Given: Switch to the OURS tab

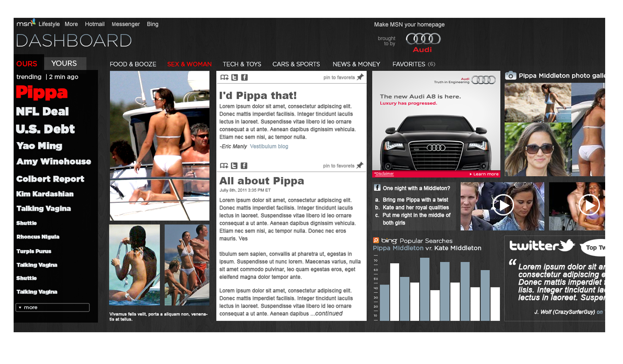Looking at the screenshot, I should (27, 64).
